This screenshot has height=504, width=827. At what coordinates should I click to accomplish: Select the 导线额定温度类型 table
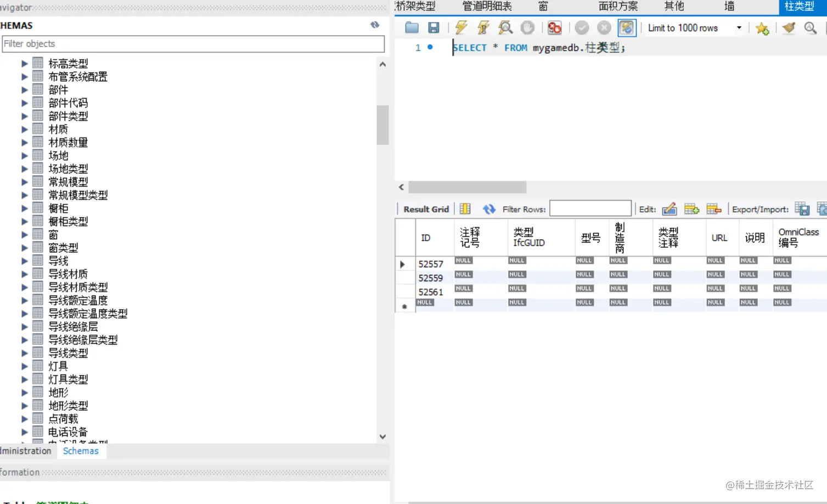click(88, 314)
